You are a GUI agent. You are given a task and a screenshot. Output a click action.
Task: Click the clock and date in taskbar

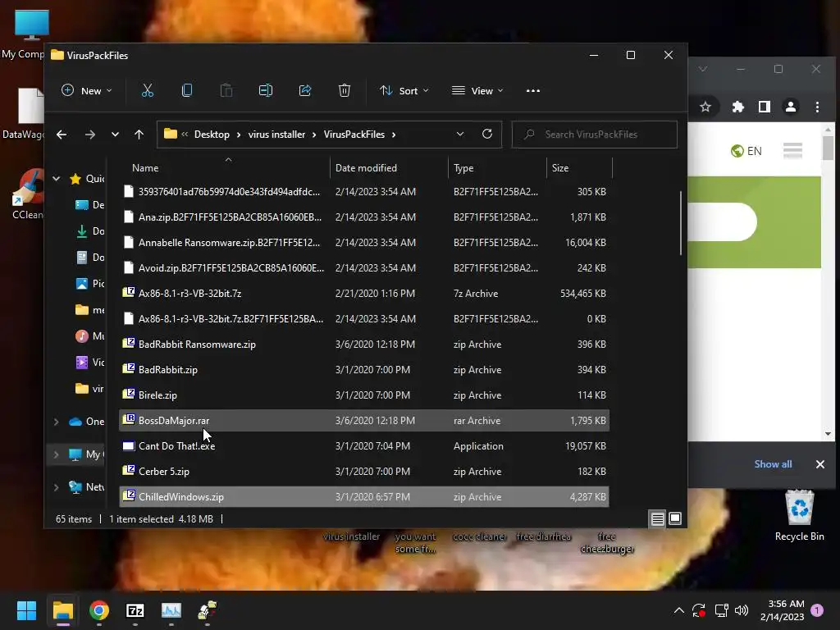(782, 610)
